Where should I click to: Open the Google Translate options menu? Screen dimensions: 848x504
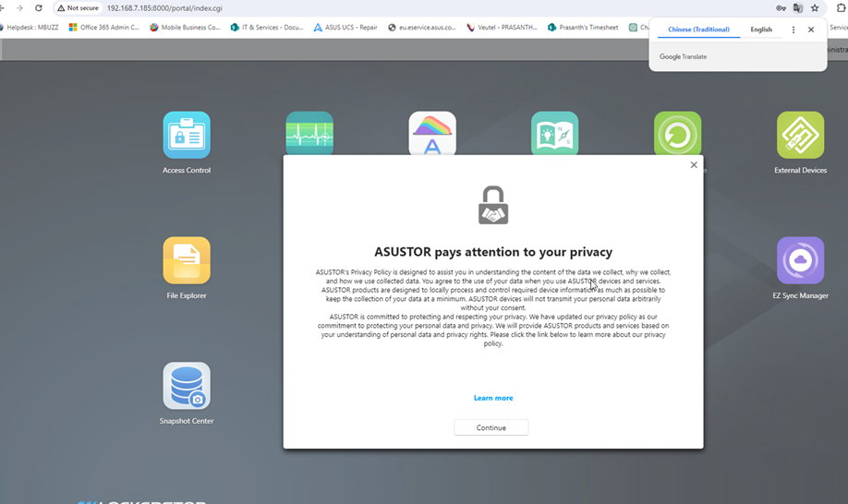coord(793,30)
